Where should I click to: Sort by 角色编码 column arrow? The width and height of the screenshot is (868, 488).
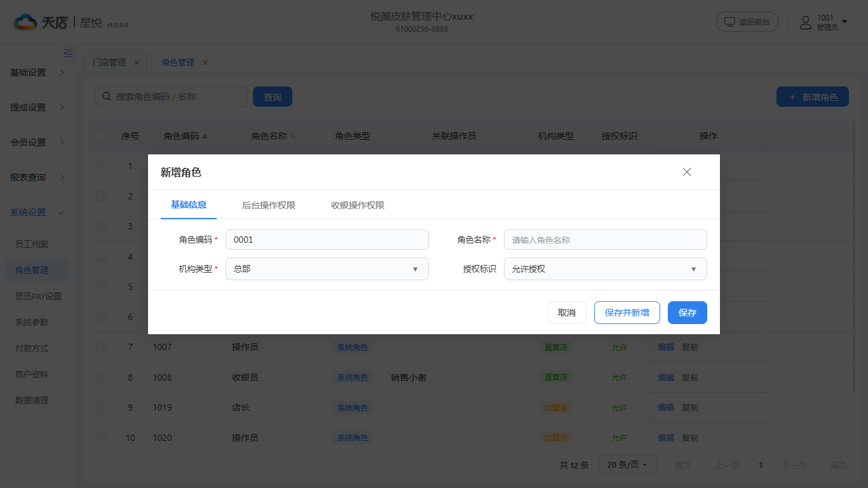click(205, 136)
